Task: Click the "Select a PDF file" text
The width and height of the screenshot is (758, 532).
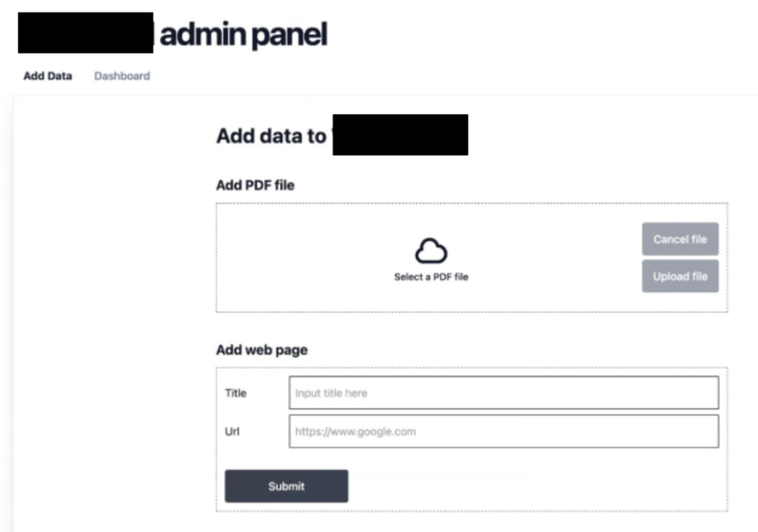Action: (431, 277)
